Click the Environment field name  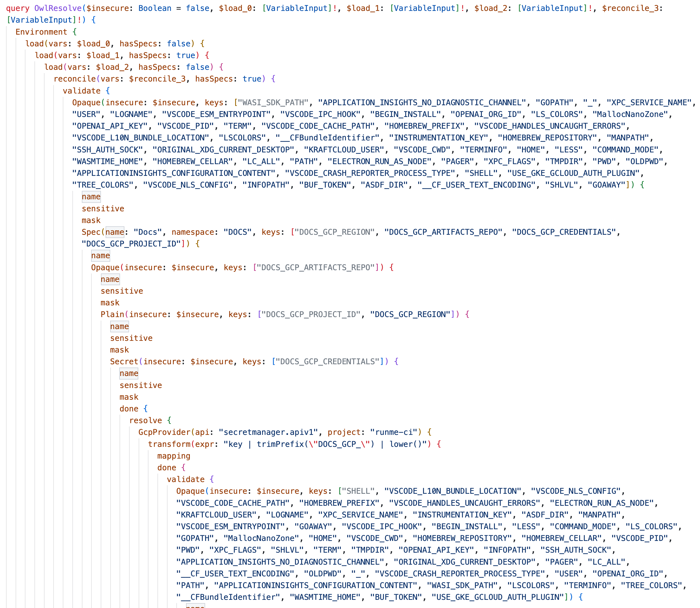(x=41, y=32)
